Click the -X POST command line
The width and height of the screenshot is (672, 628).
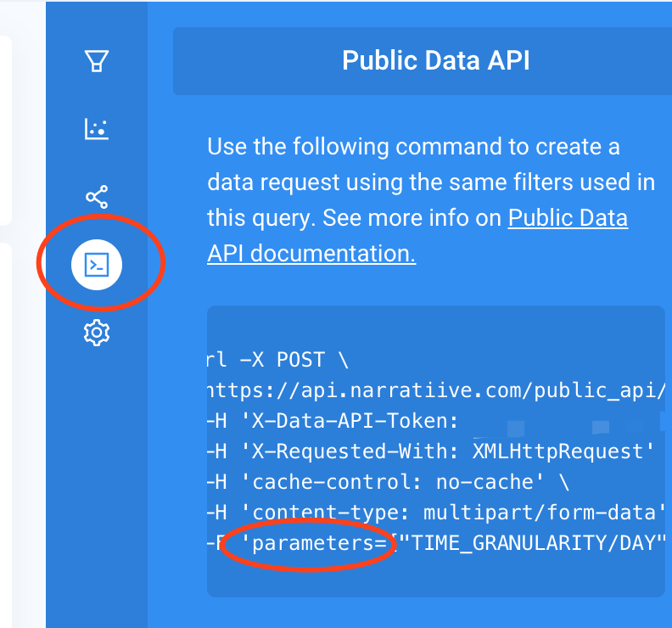click(x=278, y=360)
